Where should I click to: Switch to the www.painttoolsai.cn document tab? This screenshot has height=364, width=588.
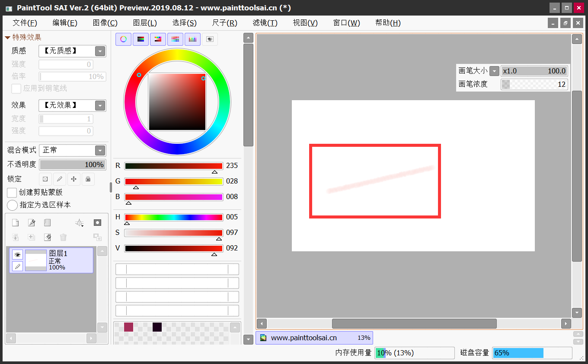pos(314,338)
